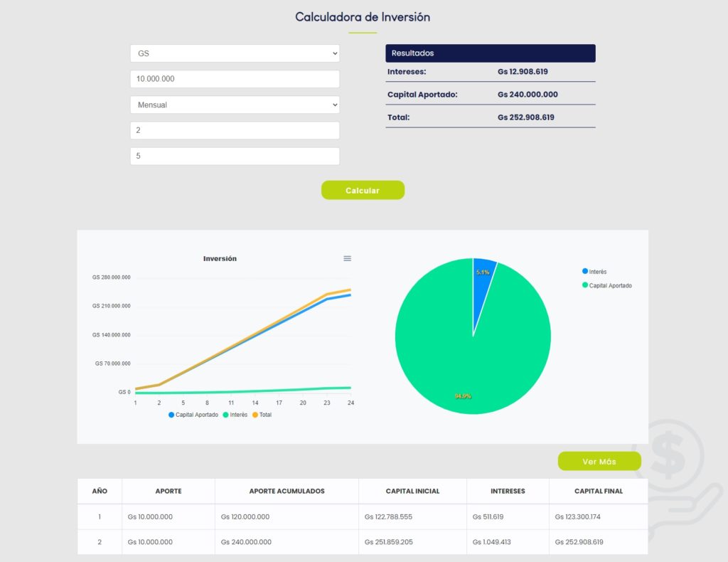Click Capital Aportado entry in pie legend
The image size is (728, 562).
[x=609, y=285]
